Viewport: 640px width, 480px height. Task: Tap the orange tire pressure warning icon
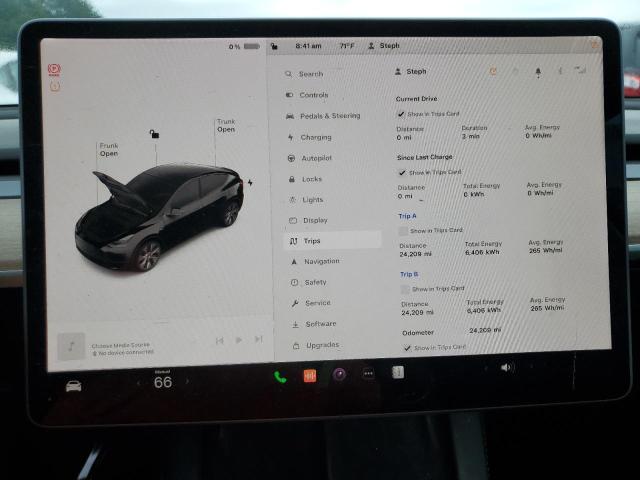[55, 86]
